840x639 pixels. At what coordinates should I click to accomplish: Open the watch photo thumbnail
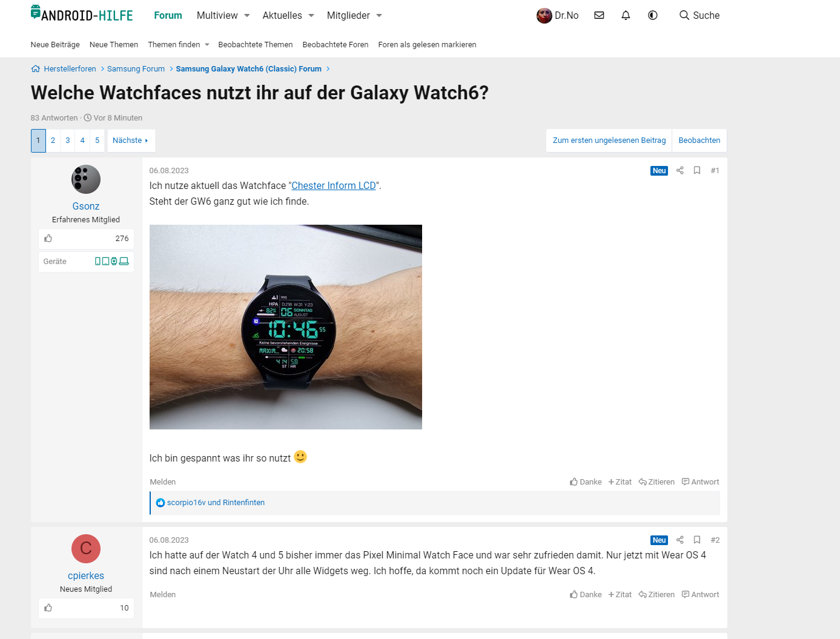point(286,327)
